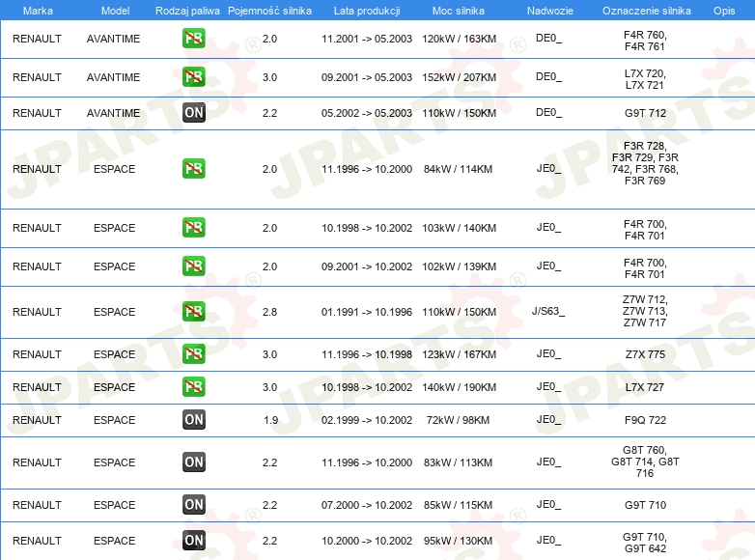The width and height of the screenshot is (755, 560).
Task: Click the Moc silnika column header
Action: [x=459, y=11]
